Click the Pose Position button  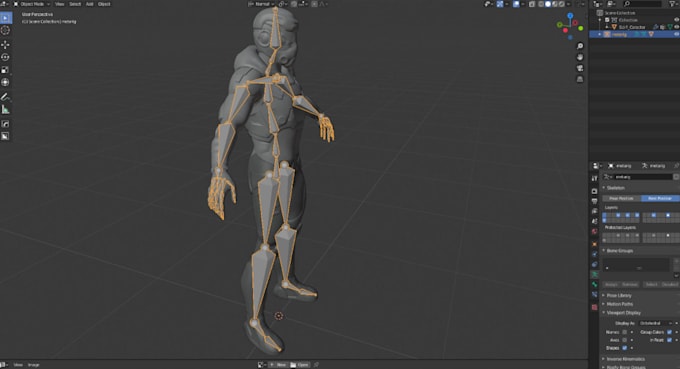[621, 198]
